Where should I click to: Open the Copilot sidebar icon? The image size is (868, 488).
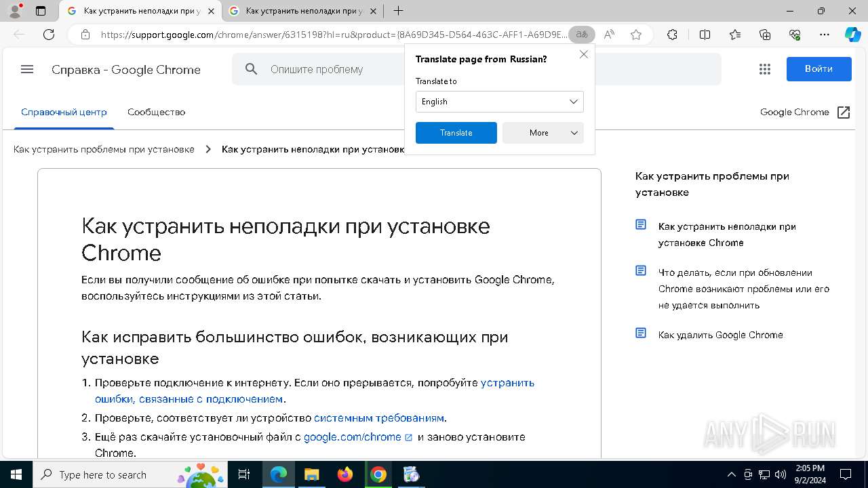coord(852,35)
